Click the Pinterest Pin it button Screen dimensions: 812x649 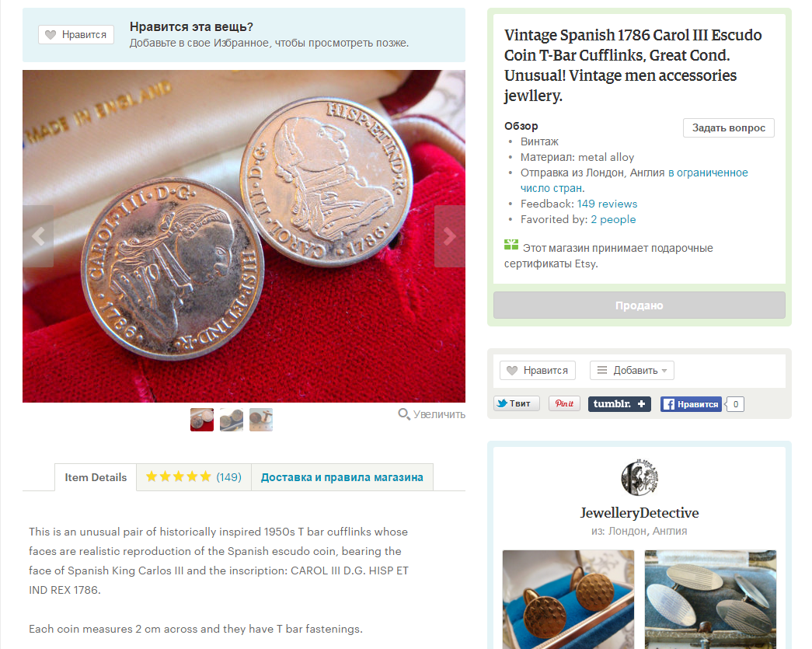pyautogui.click(x=564, y=403)
